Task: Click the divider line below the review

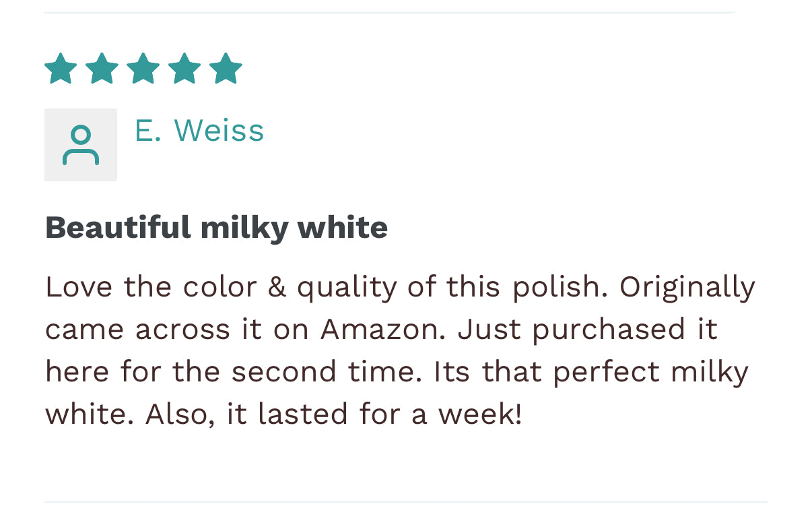Action: point(405,501)
